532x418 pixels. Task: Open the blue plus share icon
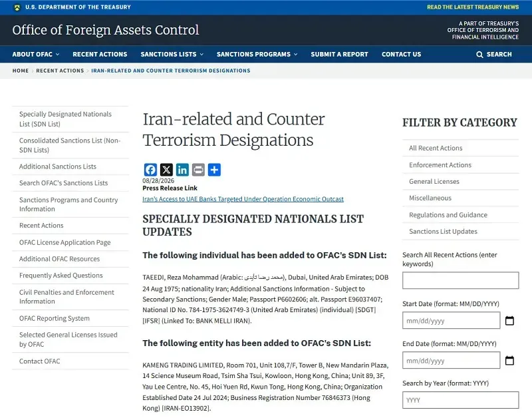pyautogui.click(x=214, y=170)
